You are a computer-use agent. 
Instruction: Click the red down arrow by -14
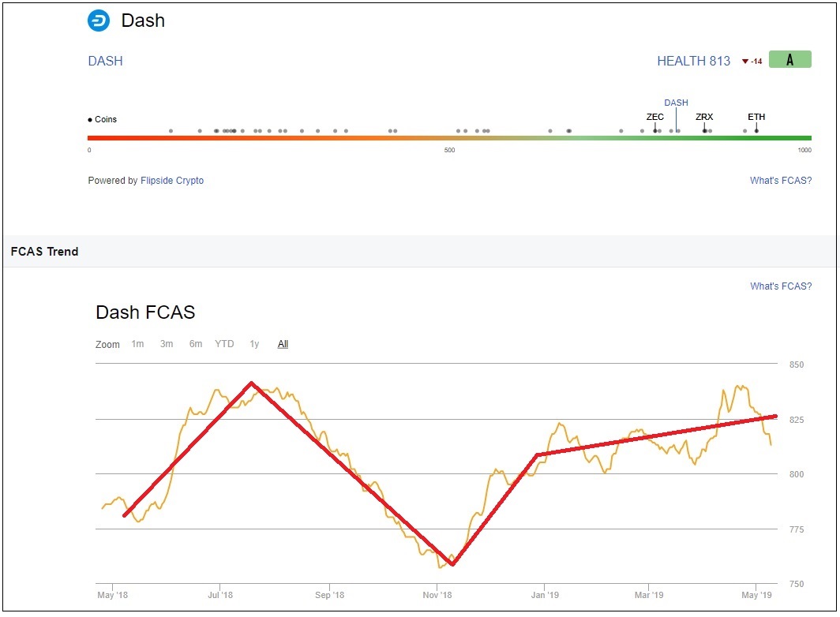click(744, 62)
